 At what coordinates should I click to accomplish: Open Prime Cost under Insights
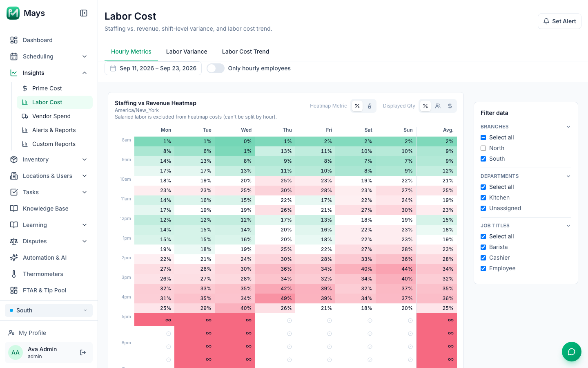tap(55, 88)
